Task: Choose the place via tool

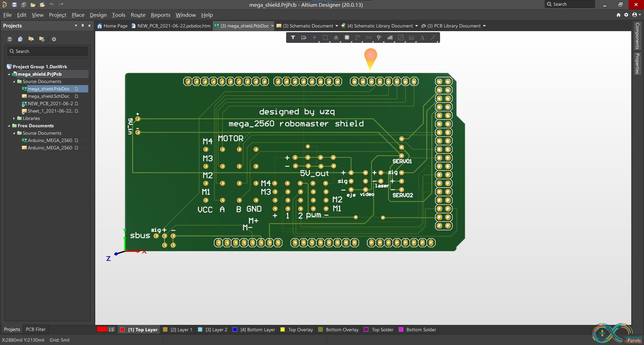Action: (x=379, y=38)
